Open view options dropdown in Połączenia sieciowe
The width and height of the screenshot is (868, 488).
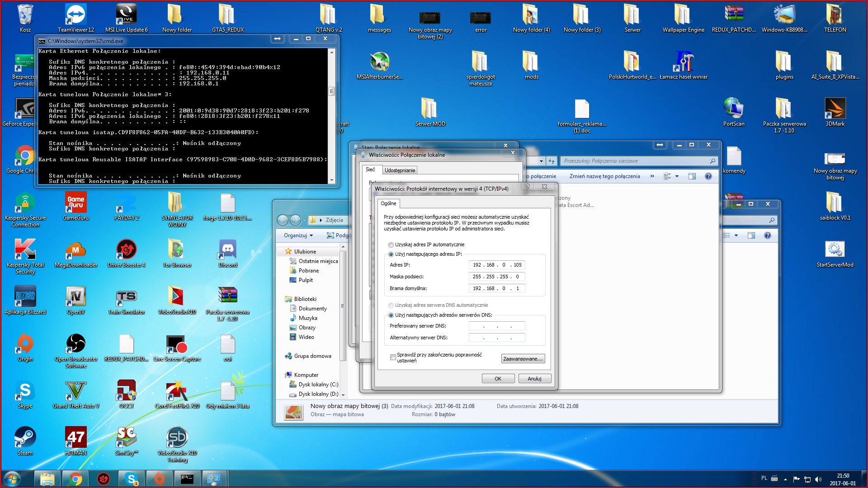677,176
